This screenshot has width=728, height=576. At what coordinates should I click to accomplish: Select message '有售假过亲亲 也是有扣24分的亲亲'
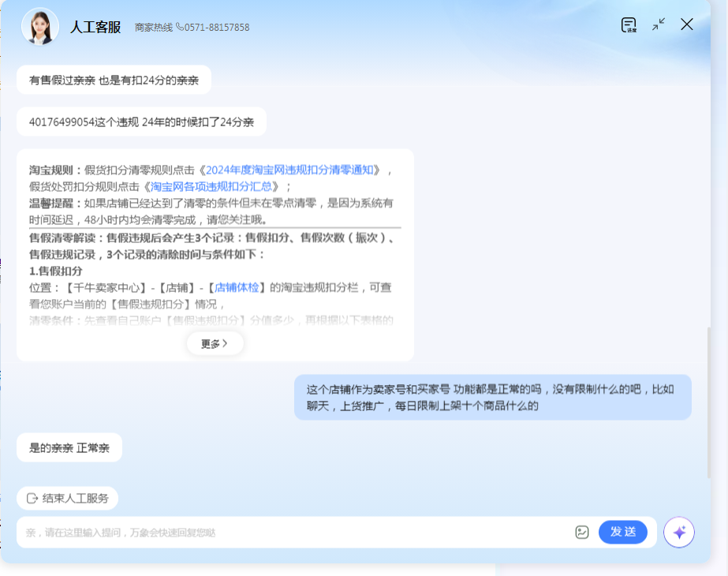[x=114, y=80]
